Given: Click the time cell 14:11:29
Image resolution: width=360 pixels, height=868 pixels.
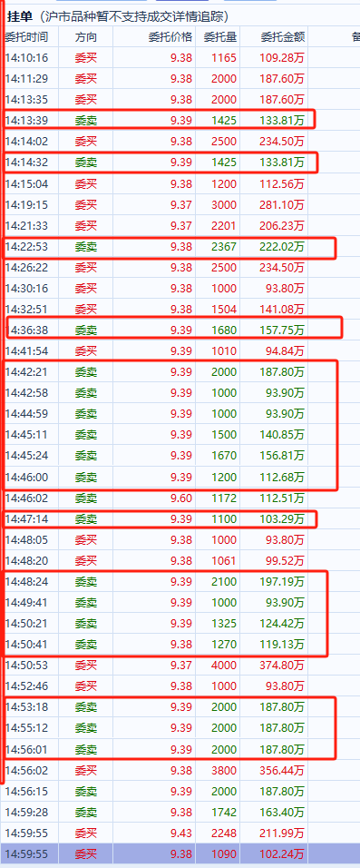Looking at the screenshot, I should pyautogui.click(x=26, y=79).
